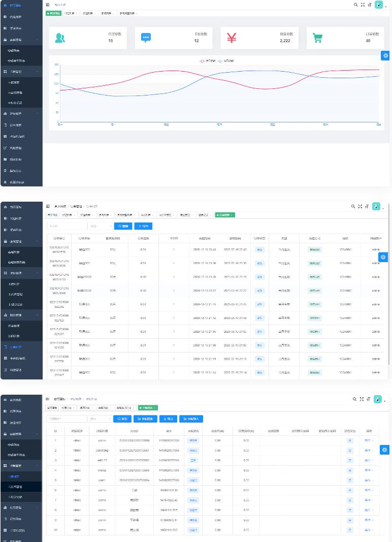
Task: Select highlighted card list submenu item in the sidebar
Action: pyautogui.click(x=21, y=476)
